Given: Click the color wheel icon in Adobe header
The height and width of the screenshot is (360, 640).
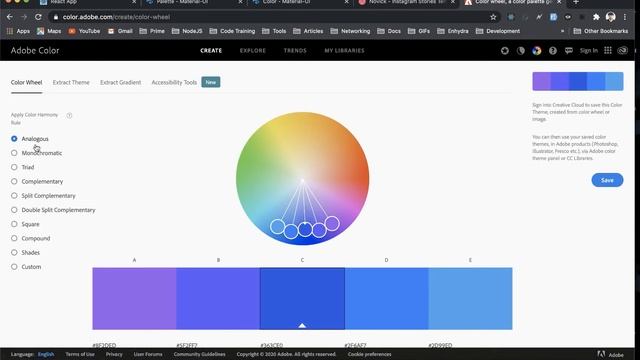Looking at the screenshot, I should (x=536, y=51).
